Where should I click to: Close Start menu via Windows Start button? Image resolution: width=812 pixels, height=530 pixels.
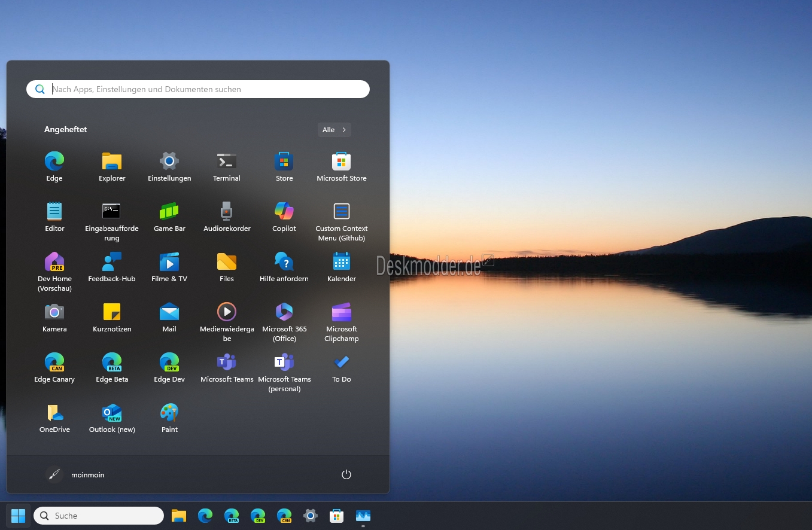tap(19, 516)
